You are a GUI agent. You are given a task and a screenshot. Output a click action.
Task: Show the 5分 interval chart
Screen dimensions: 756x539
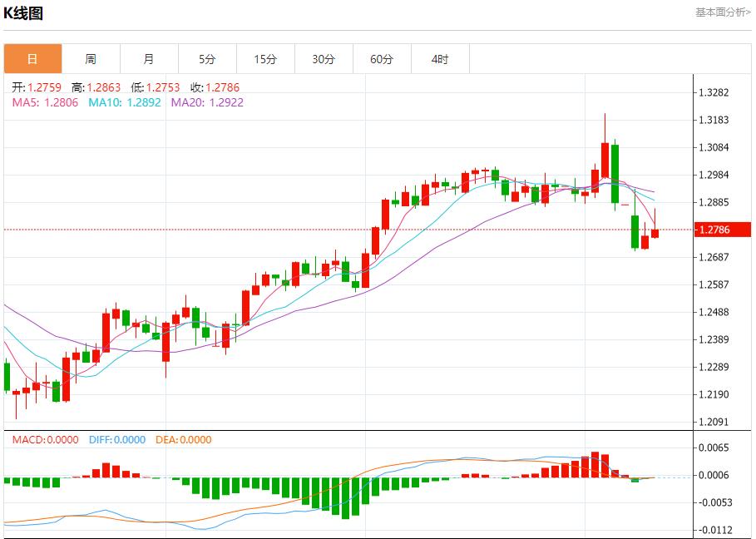click(x=207, y=59)
